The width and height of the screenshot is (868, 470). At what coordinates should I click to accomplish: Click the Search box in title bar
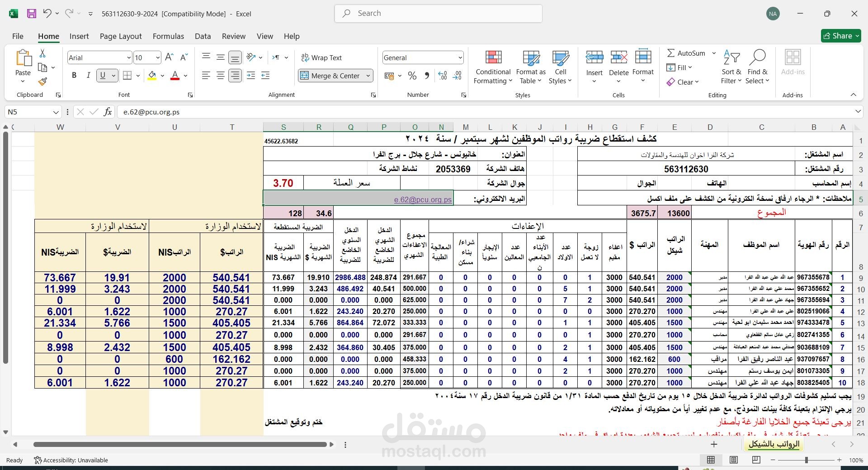pyautogui.click(x=438, y=14)
